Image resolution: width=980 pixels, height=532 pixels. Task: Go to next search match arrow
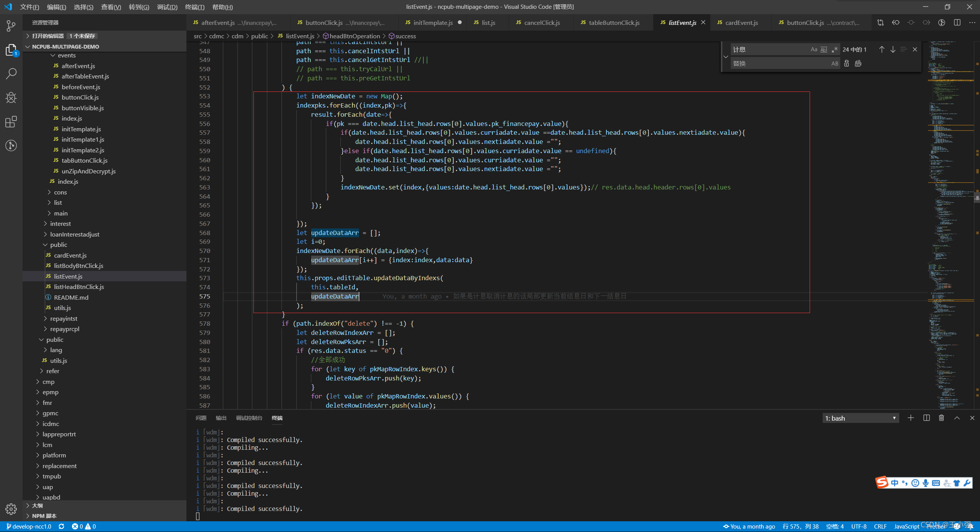[893, 49]
